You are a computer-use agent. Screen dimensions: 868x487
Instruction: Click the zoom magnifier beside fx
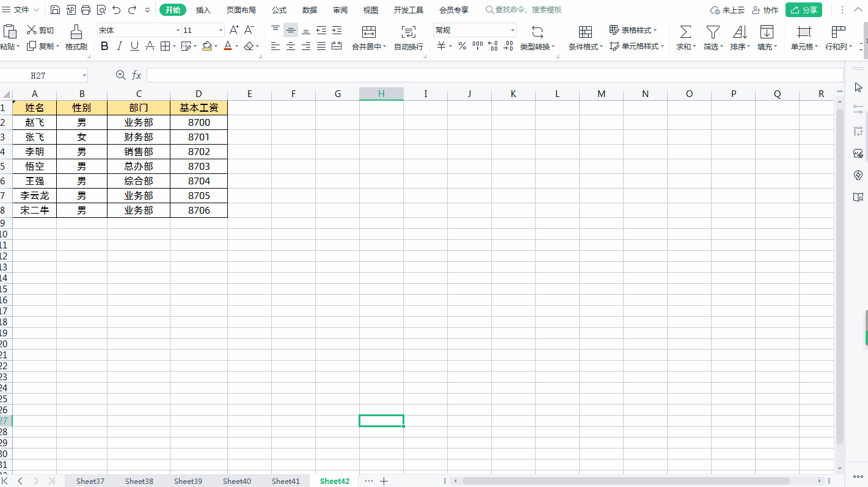tap(120, 74)
